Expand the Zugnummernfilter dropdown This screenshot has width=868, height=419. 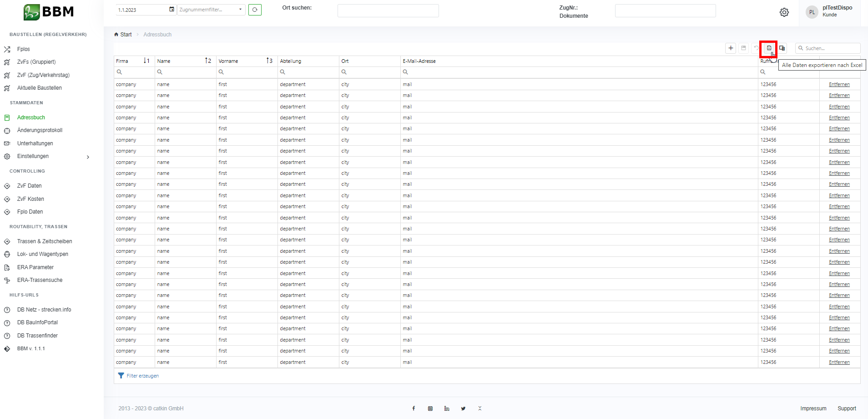tap(240, 10)
